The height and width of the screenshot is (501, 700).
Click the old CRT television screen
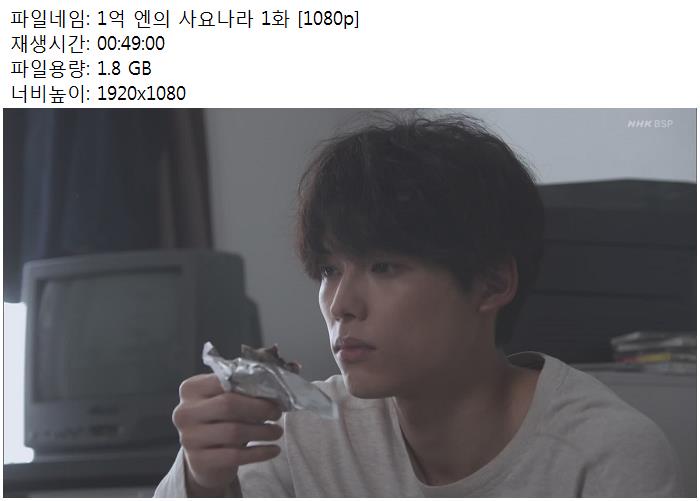coord(107,335)
